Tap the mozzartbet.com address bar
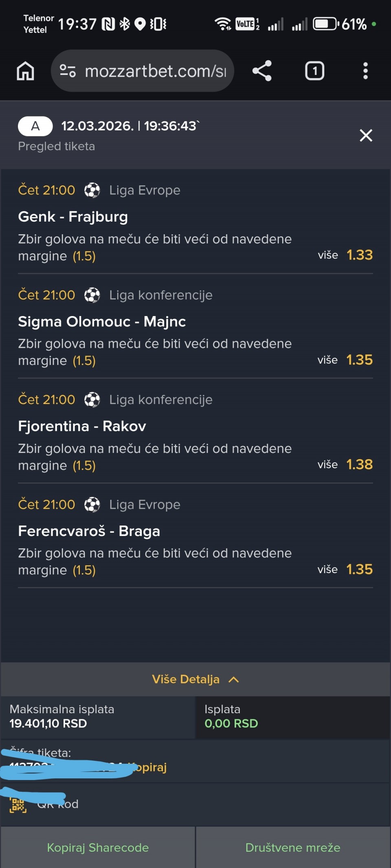 tap(155, 71)
